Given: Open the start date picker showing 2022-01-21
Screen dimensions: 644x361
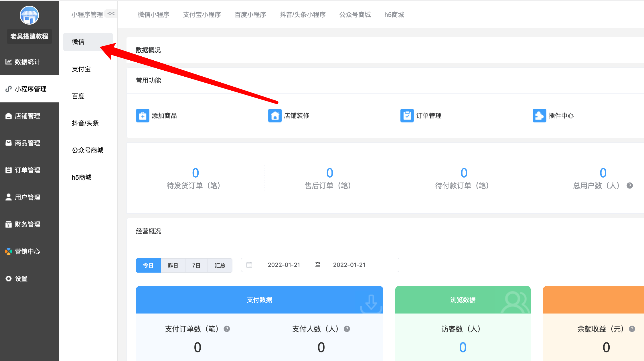Looking at the screenshot, I should (x=284, y=265).
